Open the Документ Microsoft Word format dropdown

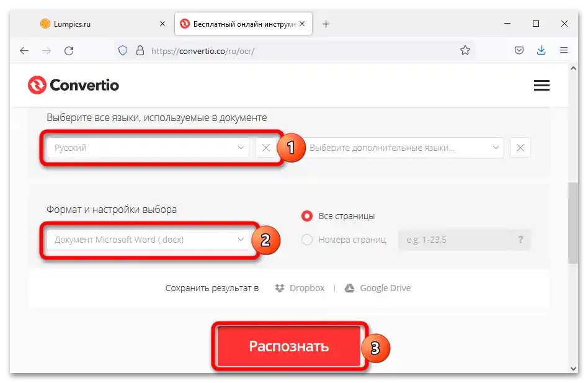tap(148, 240)
